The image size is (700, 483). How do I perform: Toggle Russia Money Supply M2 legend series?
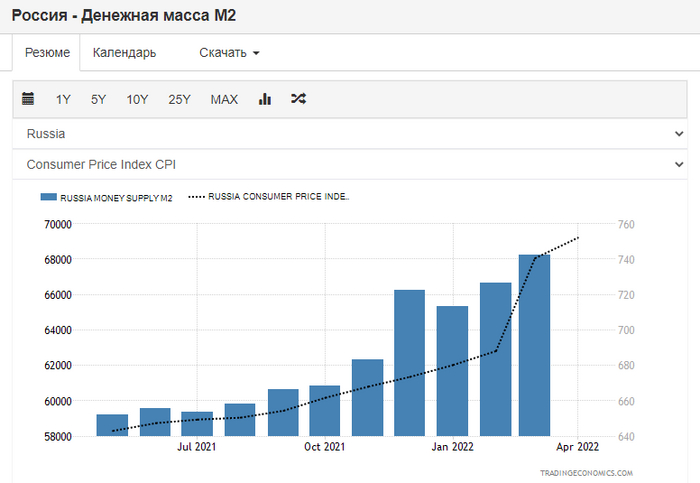point(116,198)
